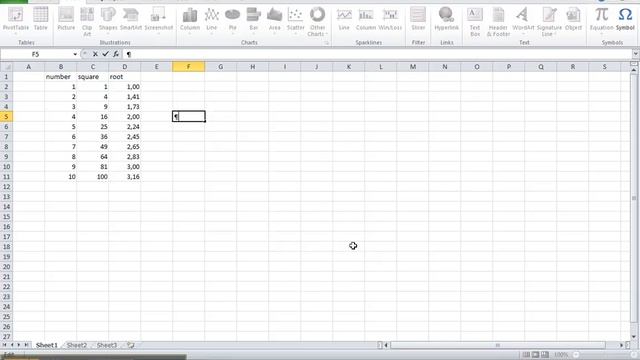Open the Symbol dialog
640x360 pixels.
coord(625,20)
